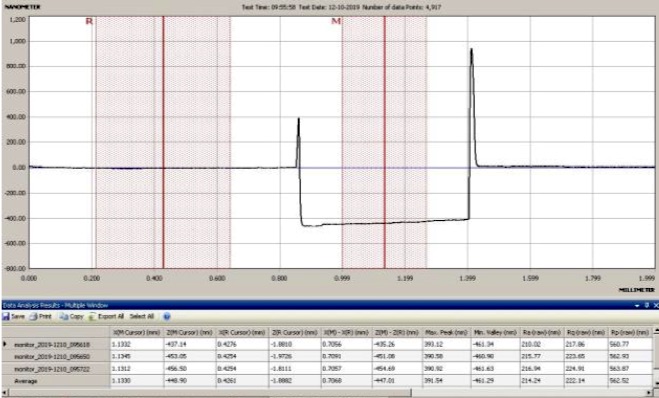Image resolution: width=659 pixels, height=398 pixels.
Task: Select cell with value 1.1332
Action: point(136,344)
